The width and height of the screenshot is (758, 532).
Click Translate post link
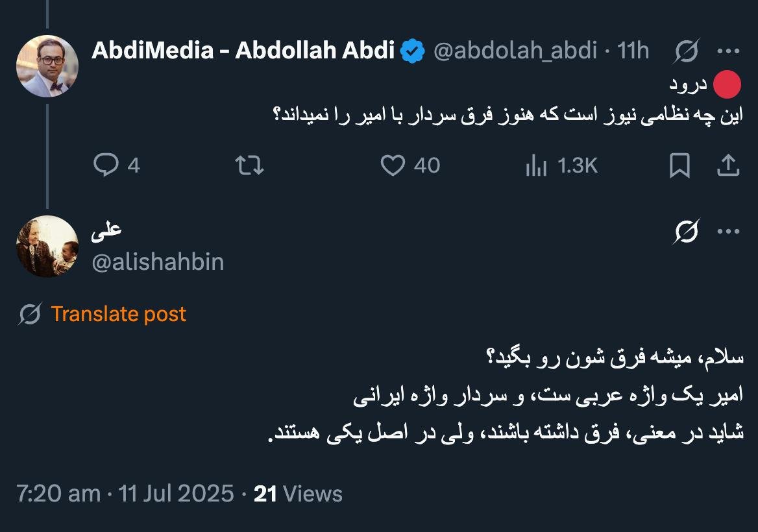[x=118, y=314]
